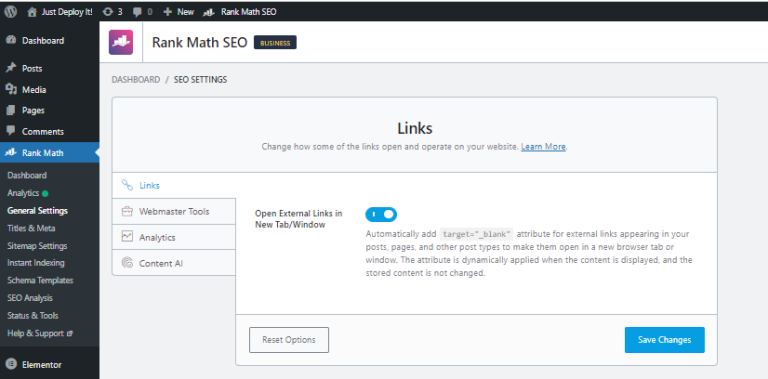The image size is (768, 379).
Task: Click the Comments icon in sidebar
Action: click(x=11, y=131)
